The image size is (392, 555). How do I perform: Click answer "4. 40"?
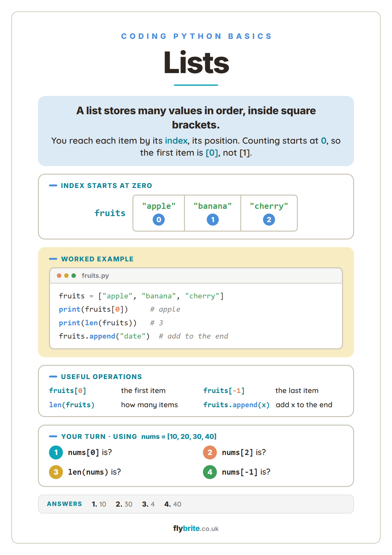tap(173, 504)
